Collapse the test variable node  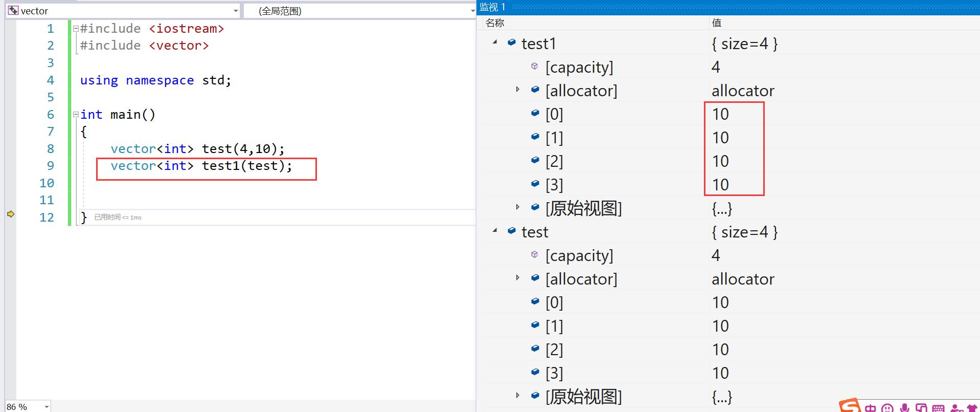pyautogui.click(x=495, y=231)
